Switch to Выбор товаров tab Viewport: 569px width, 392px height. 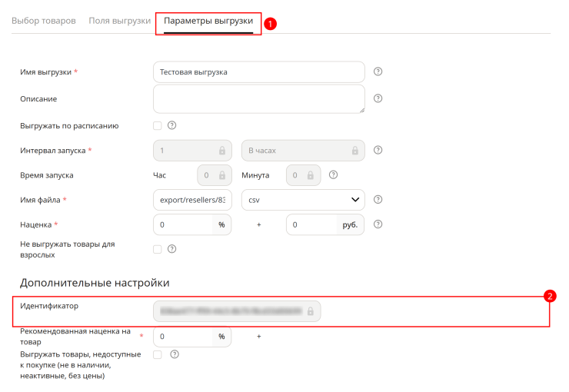[x=44, y=21]
